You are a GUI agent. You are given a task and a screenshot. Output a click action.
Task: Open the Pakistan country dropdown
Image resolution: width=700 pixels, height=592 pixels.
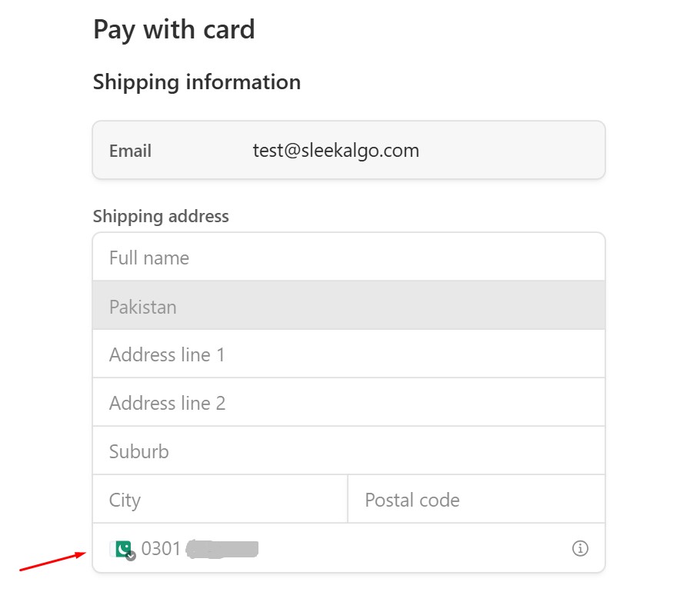(348, 306)
